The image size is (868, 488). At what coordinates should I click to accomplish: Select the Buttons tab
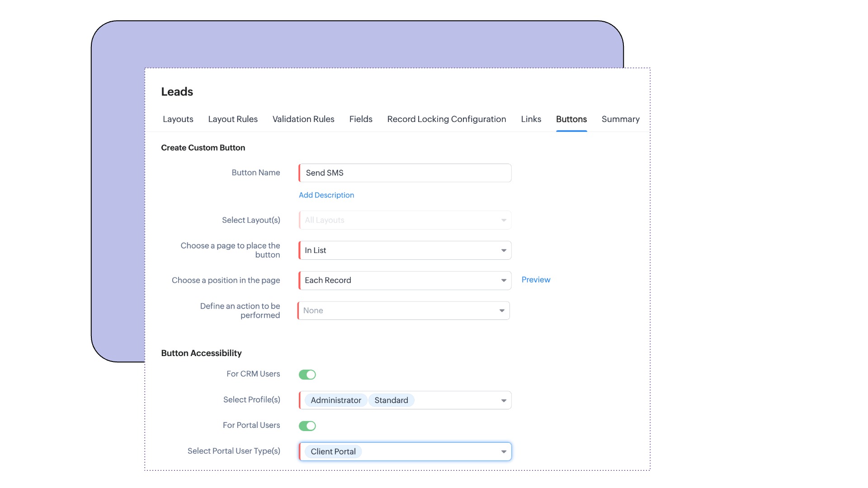click(571, 119)
